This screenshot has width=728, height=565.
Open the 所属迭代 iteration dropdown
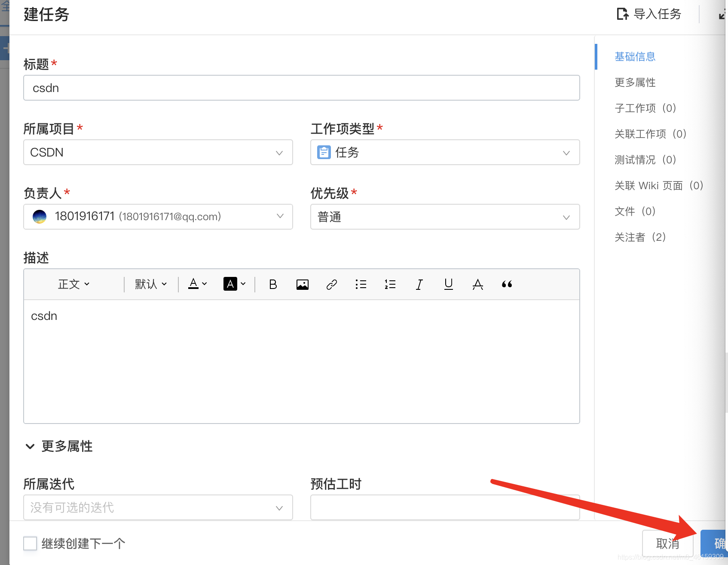pyautogui.click(x=158, y=507)
